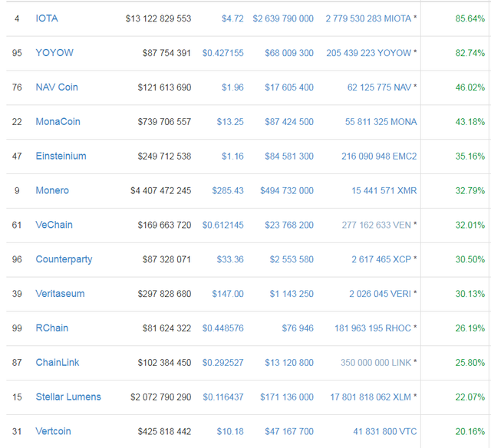Click IOTA volume $2 639 790 000
The height and width of the screenshot is (448, 491).
[283, 18]
